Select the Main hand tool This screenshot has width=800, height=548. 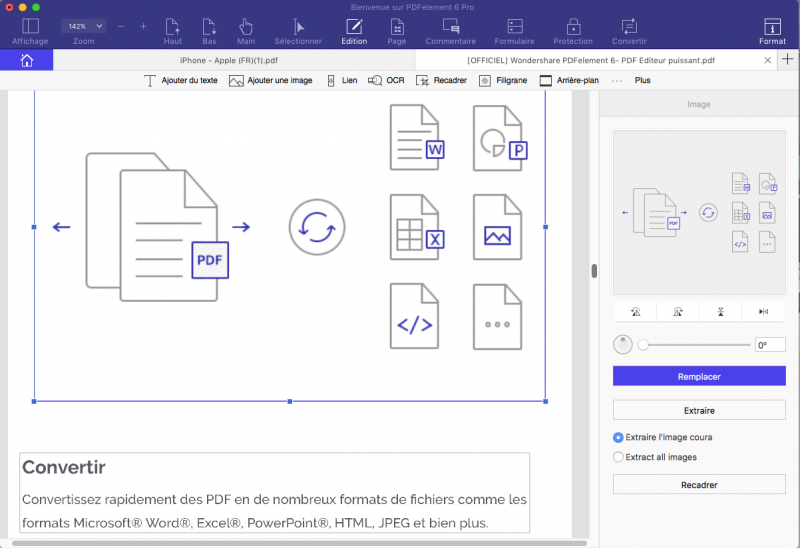pyautogui.click(x=246, y=30)
